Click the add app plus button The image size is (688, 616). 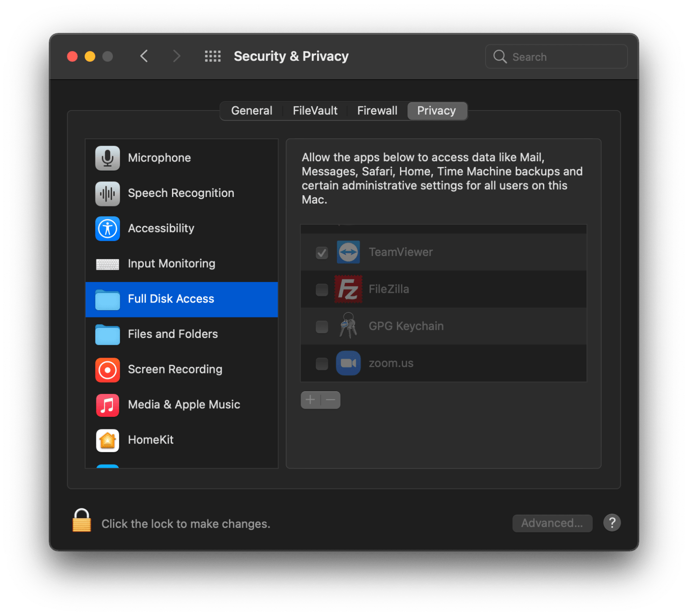click(310, 400)
